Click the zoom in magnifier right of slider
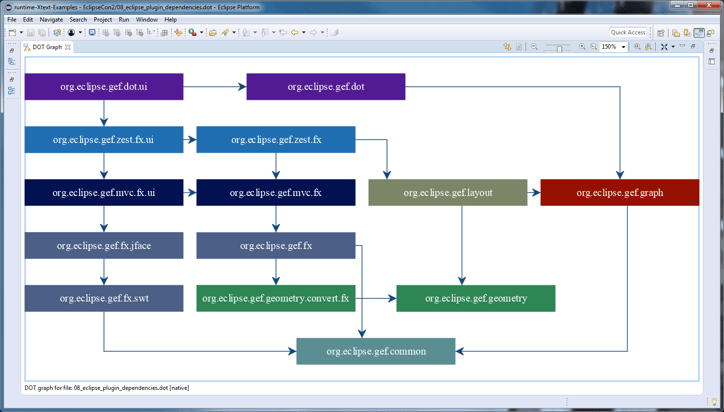Viewport: 724px width, 412px height. point(582,47)
